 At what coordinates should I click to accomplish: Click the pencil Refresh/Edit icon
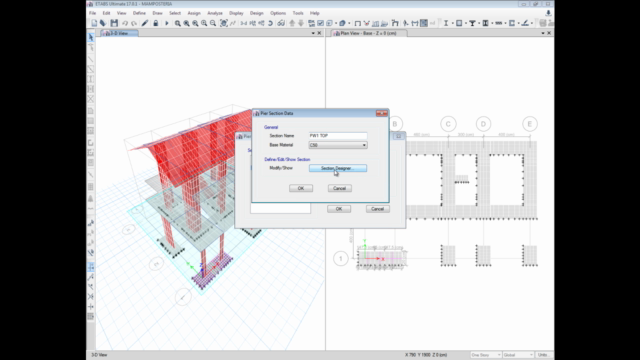(144, 23)
